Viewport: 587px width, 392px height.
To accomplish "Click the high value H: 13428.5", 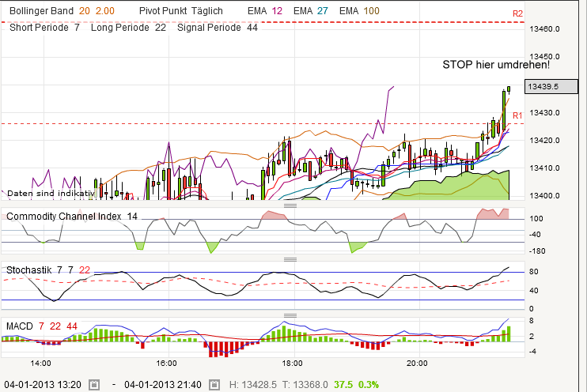I will pyautogui.click(x=253, y=385).
